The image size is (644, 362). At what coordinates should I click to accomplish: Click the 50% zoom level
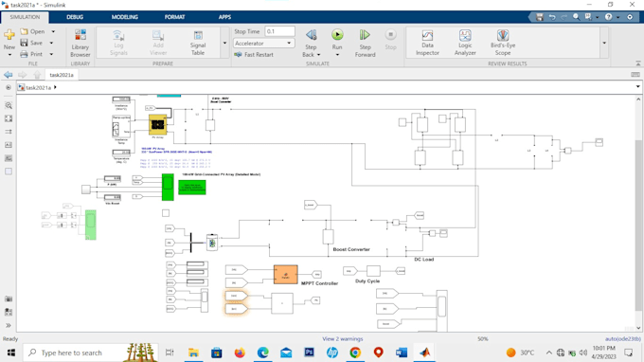(x=483, y=339)
